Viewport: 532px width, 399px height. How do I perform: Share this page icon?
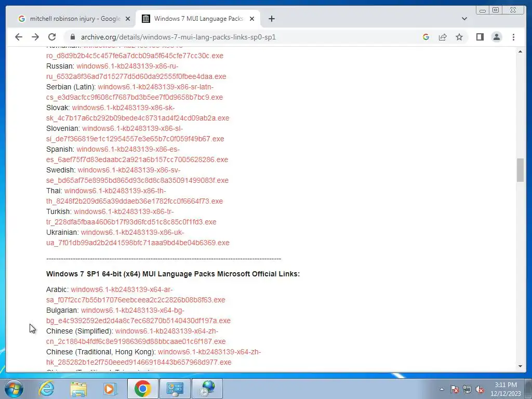[443, 37]
